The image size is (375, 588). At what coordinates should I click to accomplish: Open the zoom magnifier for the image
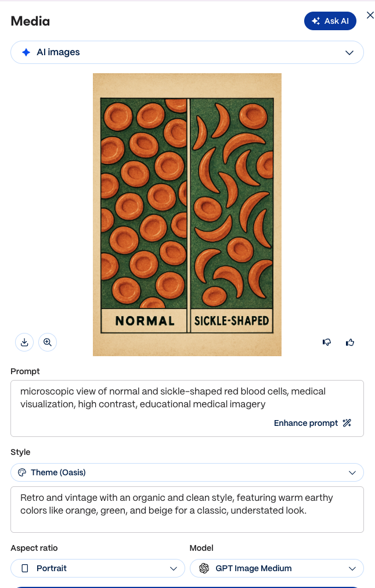pos(48,342)
